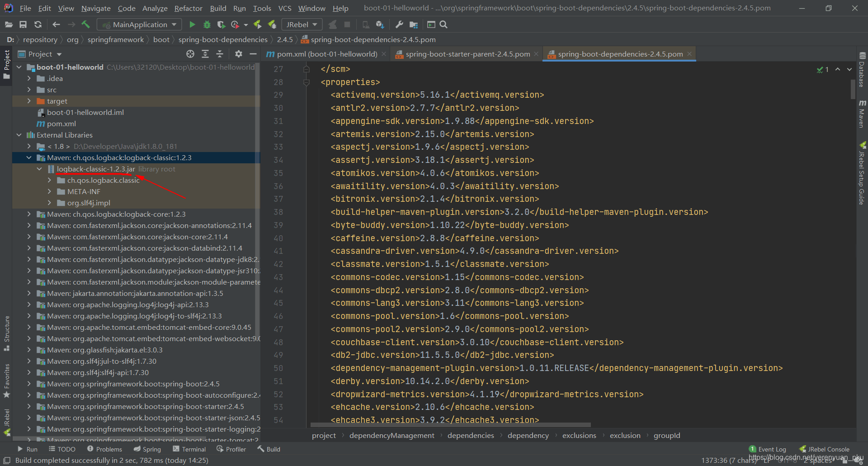
Task: Open the MainApplication run configuration dropdown
Action: [140, 24]
